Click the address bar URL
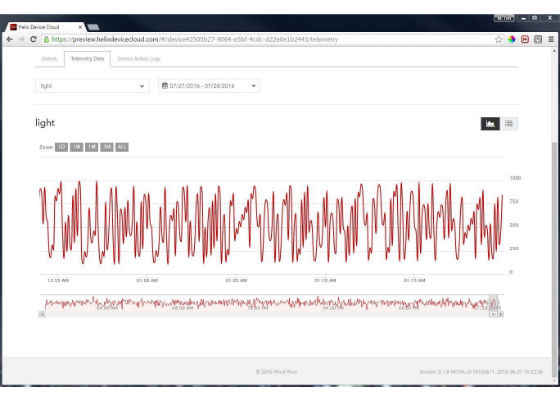 [x=195, y=39]
